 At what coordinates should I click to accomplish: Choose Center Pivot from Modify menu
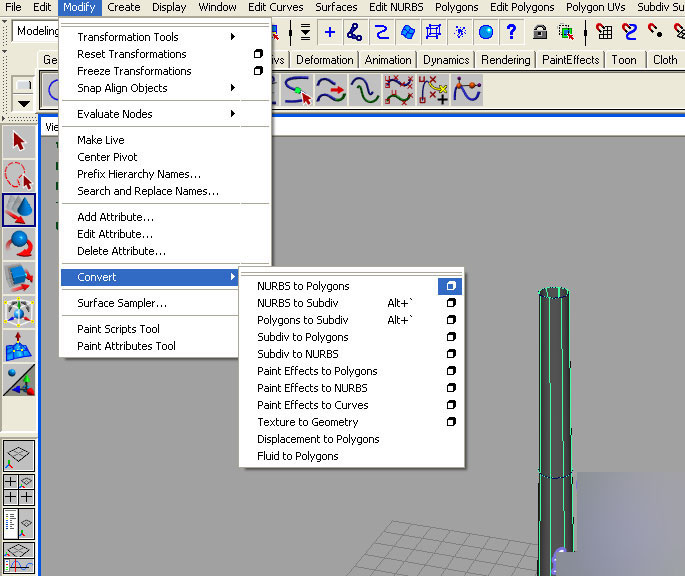[107, 157]
